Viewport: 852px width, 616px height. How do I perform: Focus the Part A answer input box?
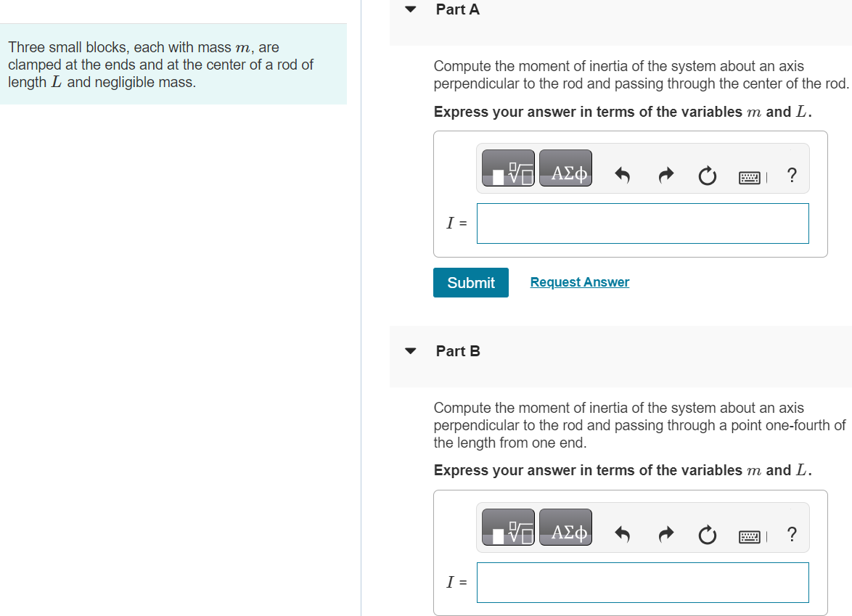643,223
